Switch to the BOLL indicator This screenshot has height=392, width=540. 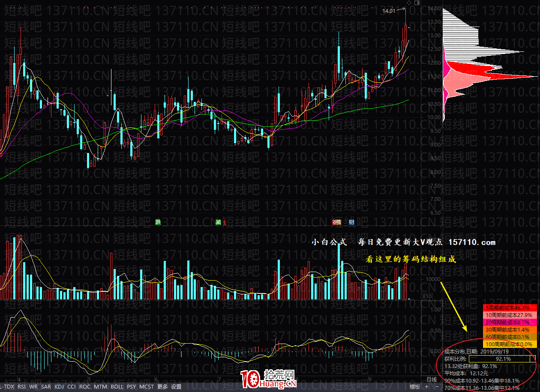[x=117, y=386]
